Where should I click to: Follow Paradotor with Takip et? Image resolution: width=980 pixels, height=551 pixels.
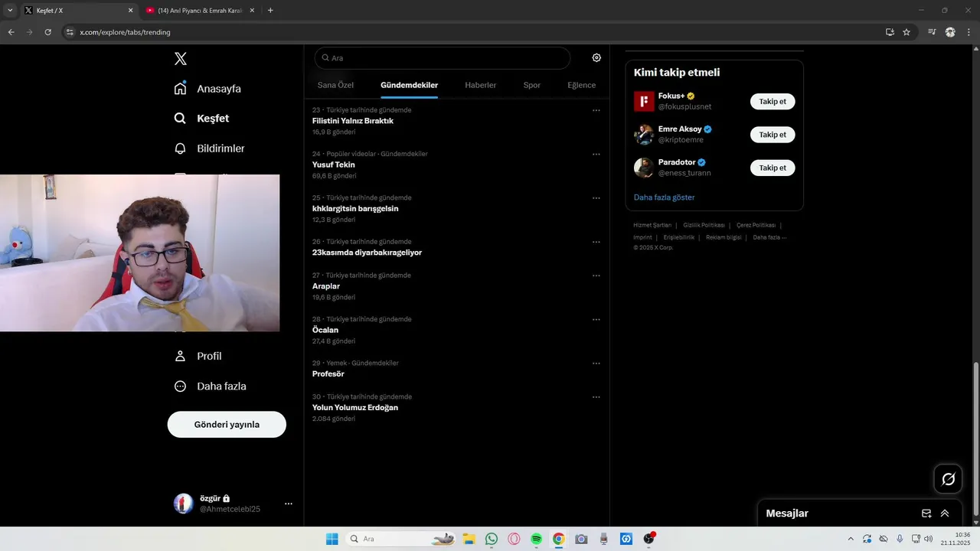(773, 168)
